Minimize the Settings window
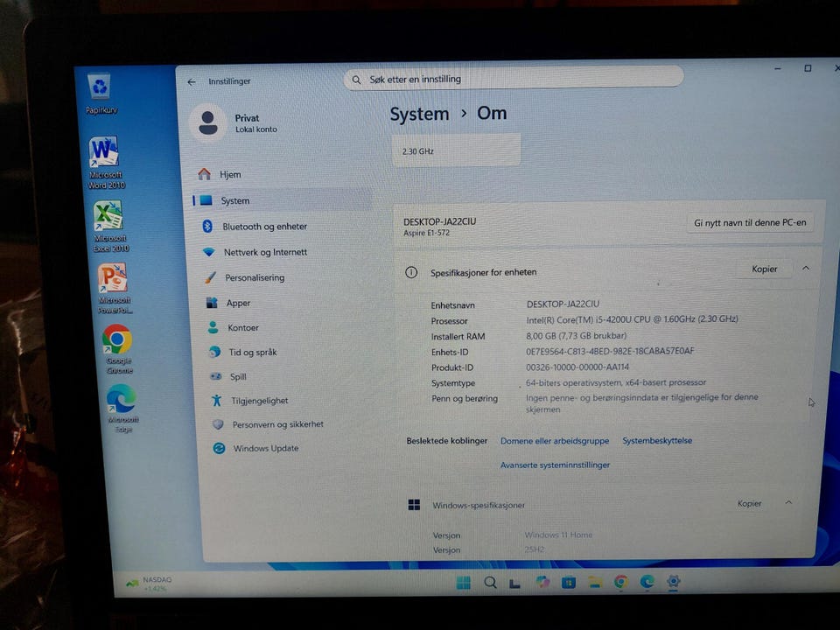 777,68
